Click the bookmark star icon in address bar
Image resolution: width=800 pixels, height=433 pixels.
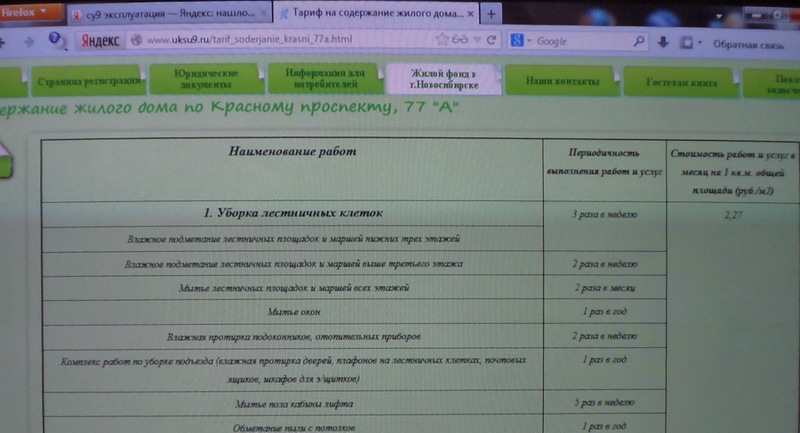tap(442, 39)
